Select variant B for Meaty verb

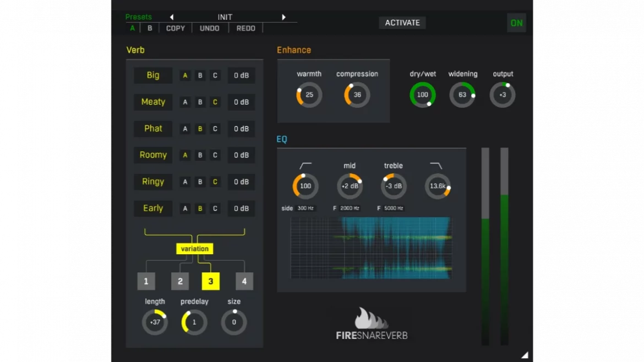pos(200,102)
